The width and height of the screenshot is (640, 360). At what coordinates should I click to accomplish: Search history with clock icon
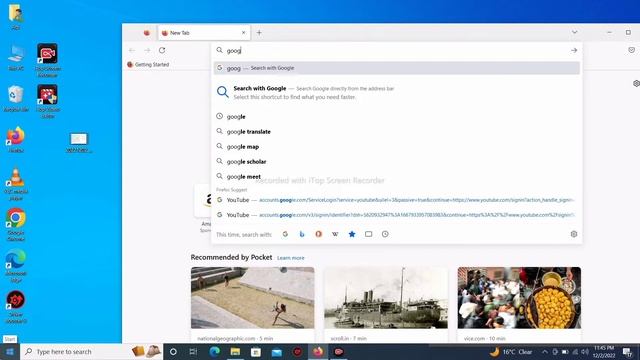point(385,234)
